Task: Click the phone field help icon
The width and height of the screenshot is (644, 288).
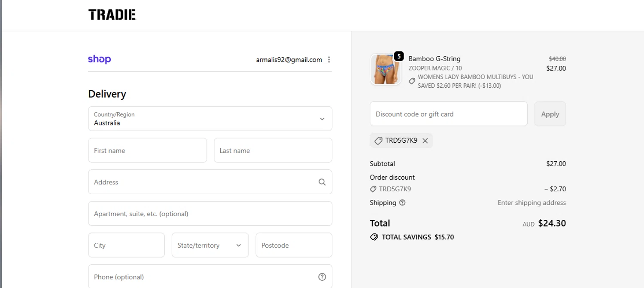Action: coord(322,277)
